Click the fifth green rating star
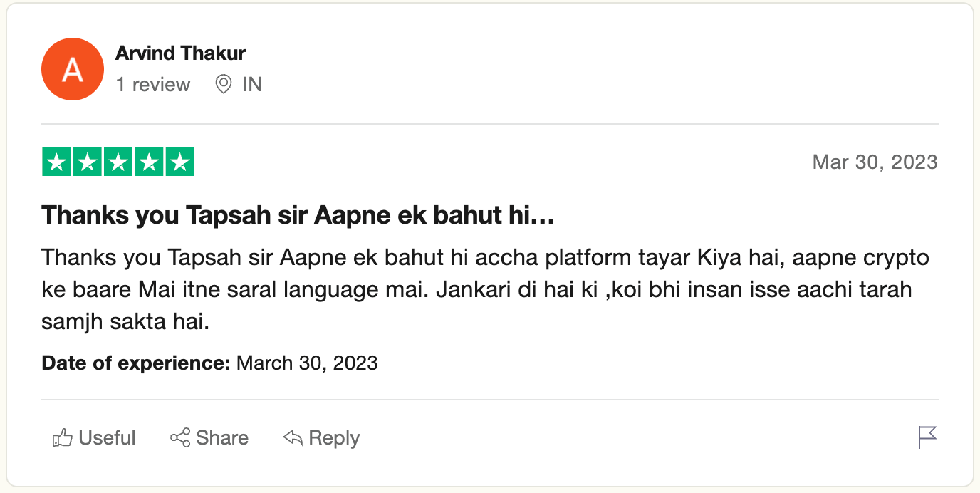The height and width of the screenshot is (493, 980). (179, 163)
